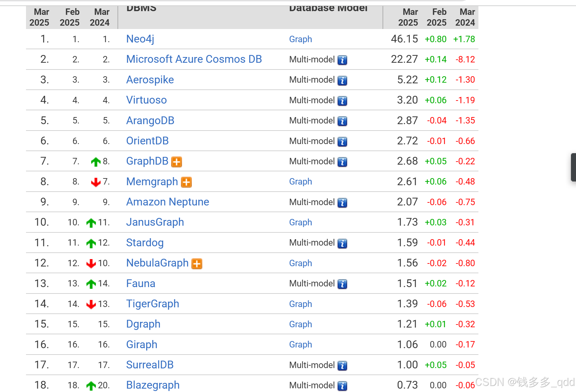
Task: Click the red down arrow in Memgraph row
Action: click(x=96, y=183)
